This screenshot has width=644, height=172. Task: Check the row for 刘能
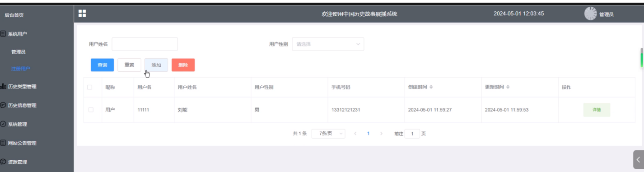91,110
